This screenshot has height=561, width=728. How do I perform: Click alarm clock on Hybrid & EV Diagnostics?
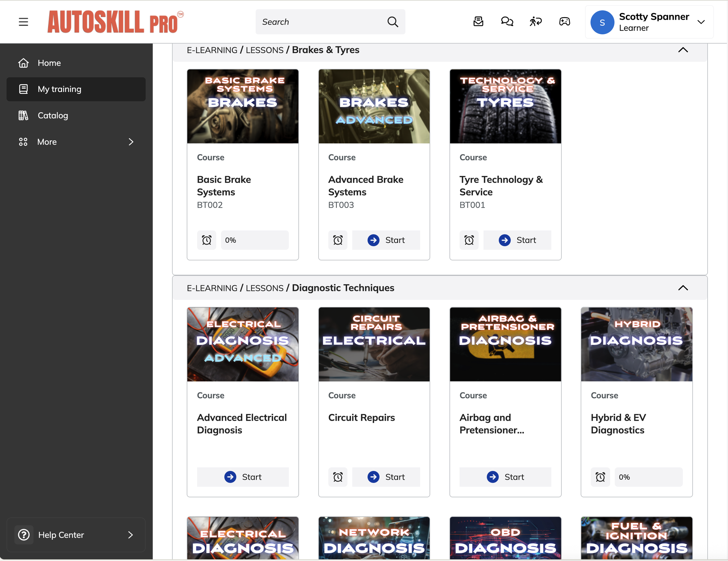tap(600, 477)
